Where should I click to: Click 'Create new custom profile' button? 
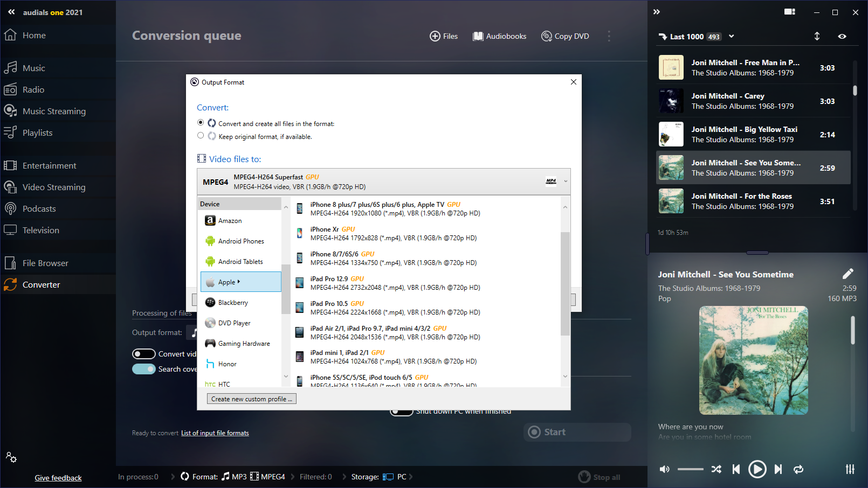[x=251, y=399]
